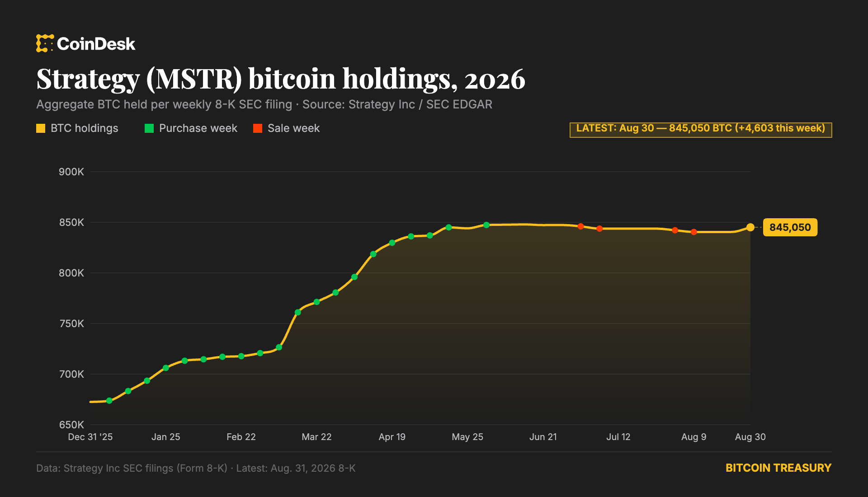Click the 'Jun 21' x-axis label
The height and width of the screenshot is (497, 868).
543,437
